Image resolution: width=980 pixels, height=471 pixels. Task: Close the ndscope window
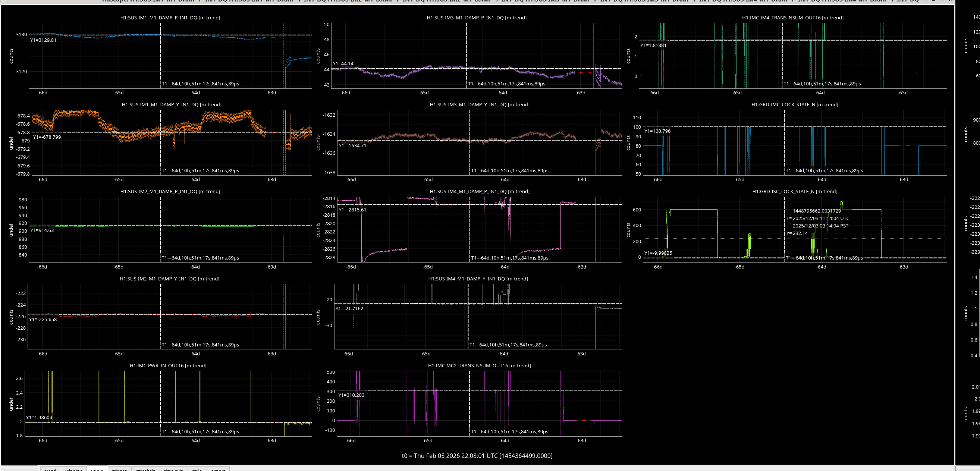[x=951, y=1]
